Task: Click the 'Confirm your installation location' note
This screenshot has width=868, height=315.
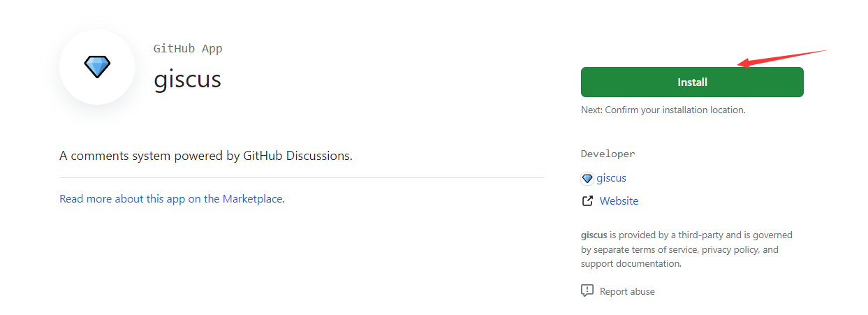Action: pos(663,110)
